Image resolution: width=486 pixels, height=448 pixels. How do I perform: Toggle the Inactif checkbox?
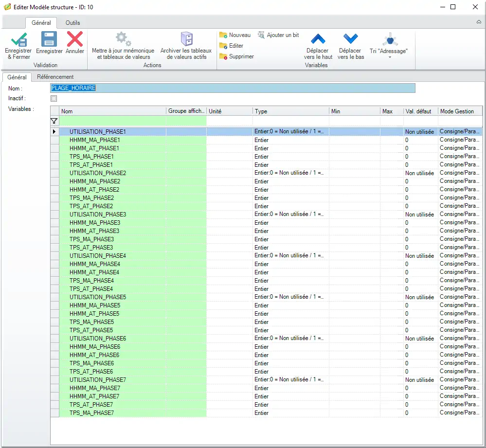click(x=54, y=99)
